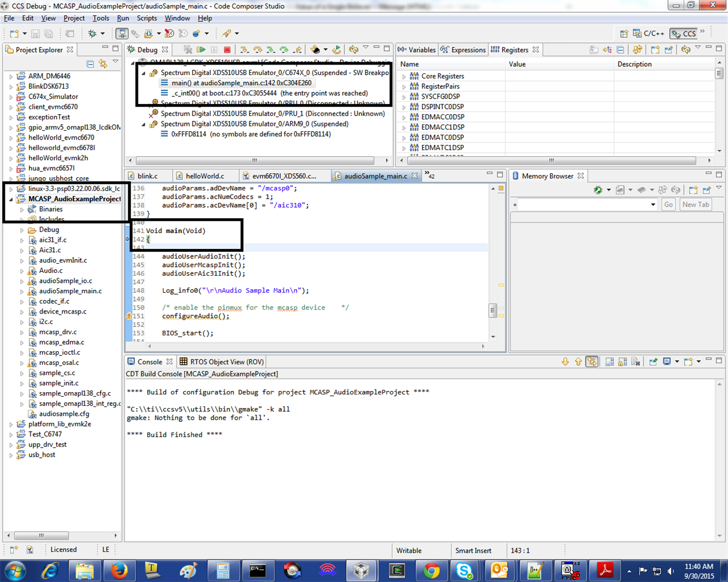Open the Run menu
The height and width of the screenshot is (582, 728).
123,18
